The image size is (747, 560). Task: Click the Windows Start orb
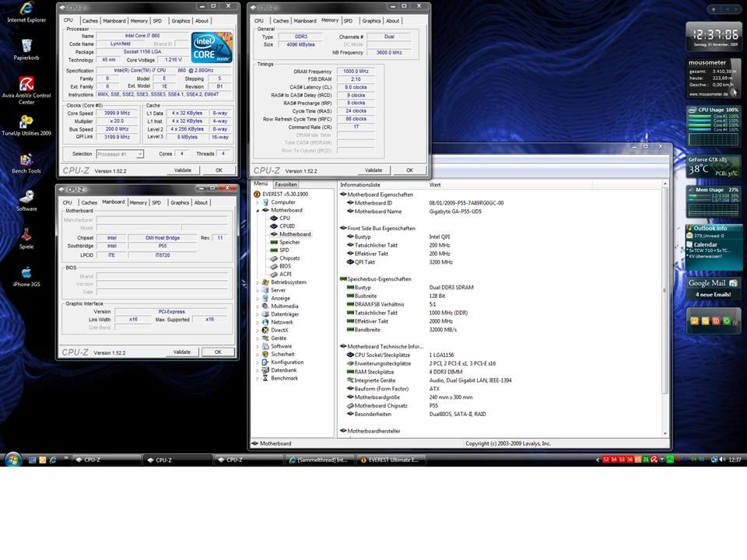[13, 460]
